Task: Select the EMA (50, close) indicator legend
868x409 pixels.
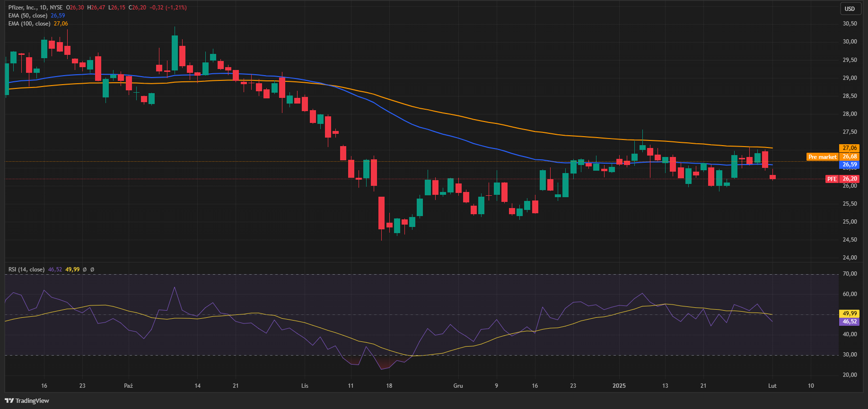Action: [x=28, y=16]
